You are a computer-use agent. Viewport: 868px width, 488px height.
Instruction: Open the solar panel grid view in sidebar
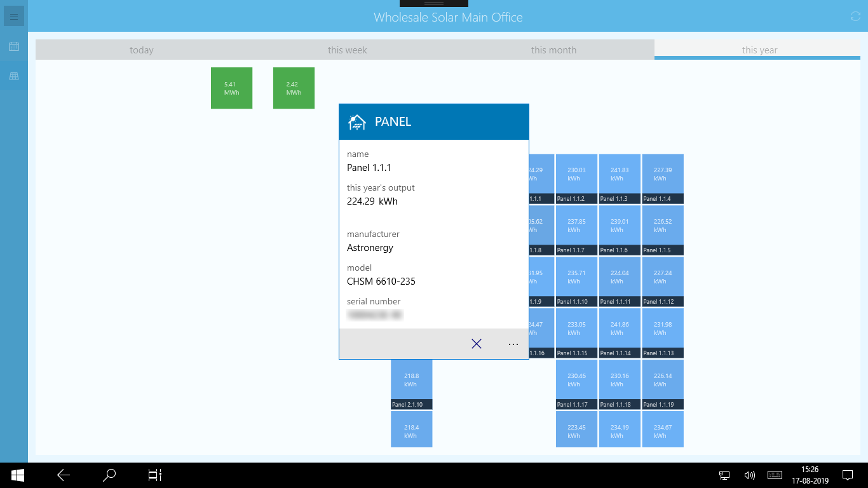tap(13, 76)
